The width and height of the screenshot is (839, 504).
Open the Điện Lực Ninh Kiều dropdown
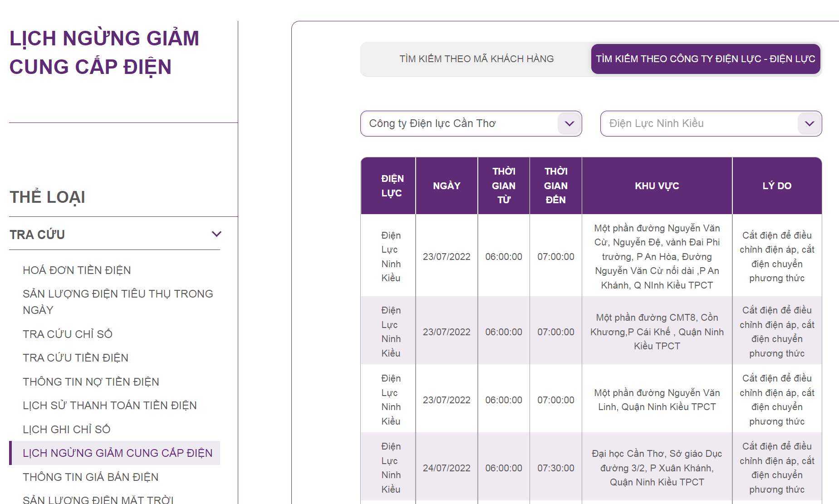coord(711,123)
